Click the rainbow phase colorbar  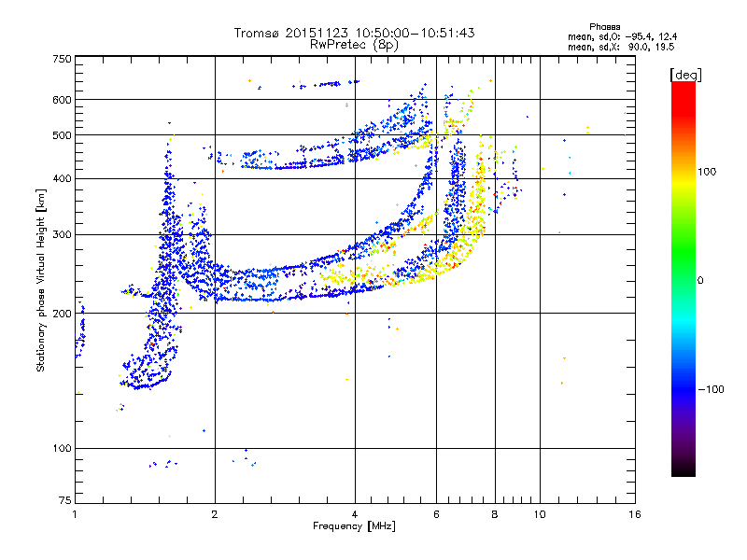click(684, 278)
